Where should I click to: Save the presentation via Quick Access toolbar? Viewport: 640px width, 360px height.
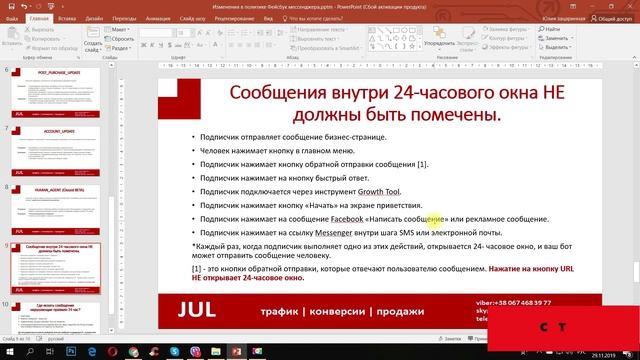(11, 7)
